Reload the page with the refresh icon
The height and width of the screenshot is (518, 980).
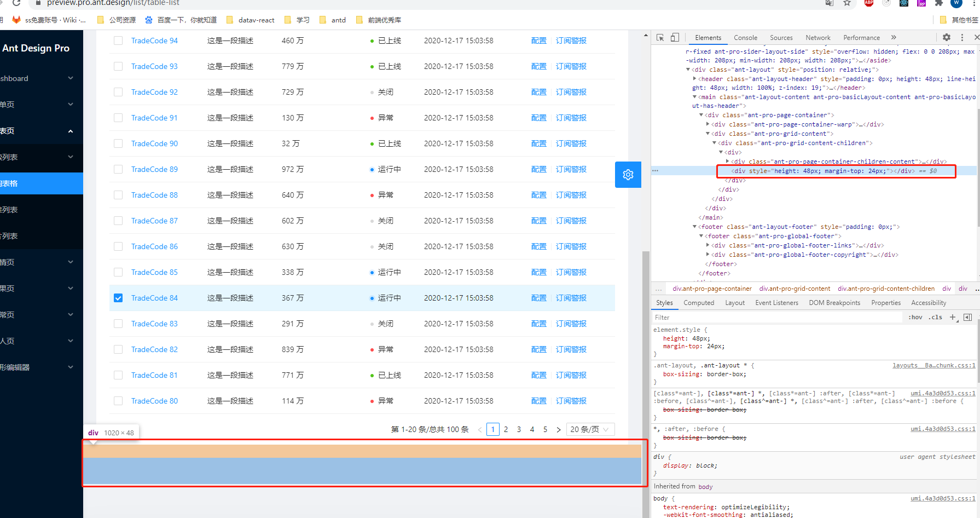coord(16,3)
